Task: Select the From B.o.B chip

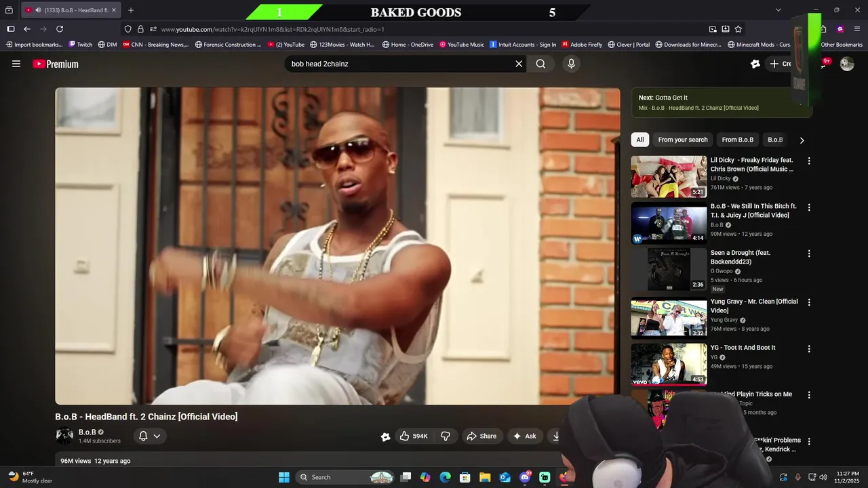Action: tap(737, 140)
